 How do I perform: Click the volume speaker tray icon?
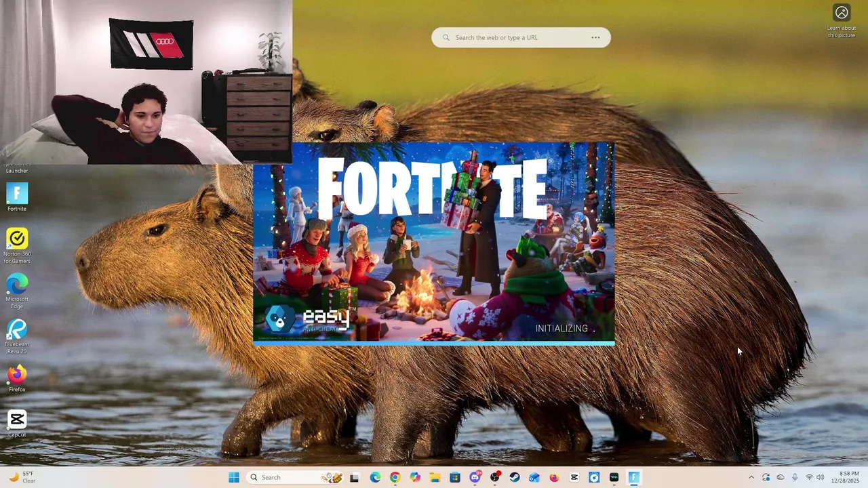820,477
